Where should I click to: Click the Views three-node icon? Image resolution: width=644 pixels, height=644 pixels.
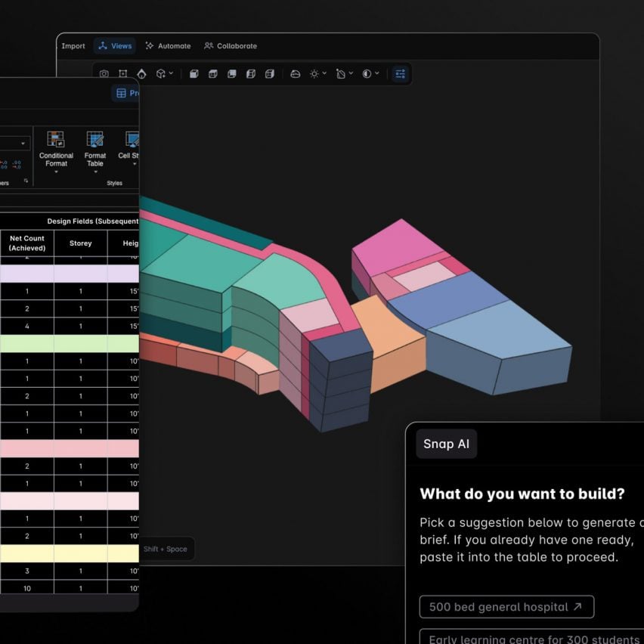[103, 45]
